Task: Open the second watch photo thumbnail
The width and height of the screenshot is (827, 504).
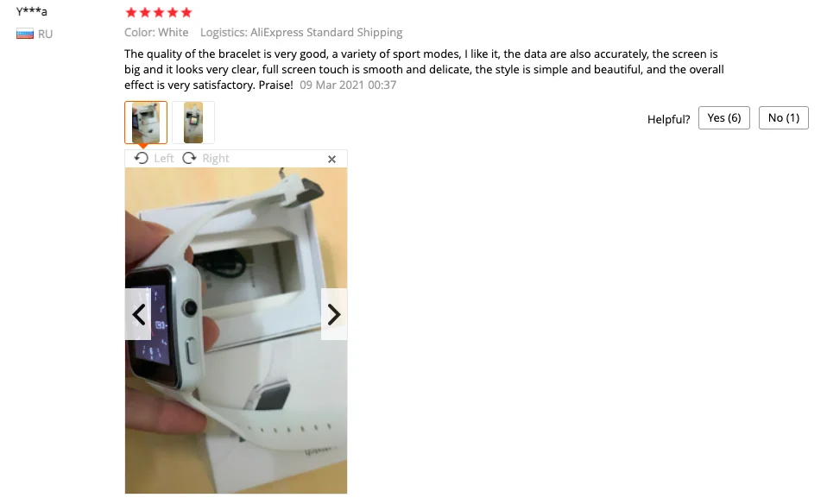Action: click(193, 123)
